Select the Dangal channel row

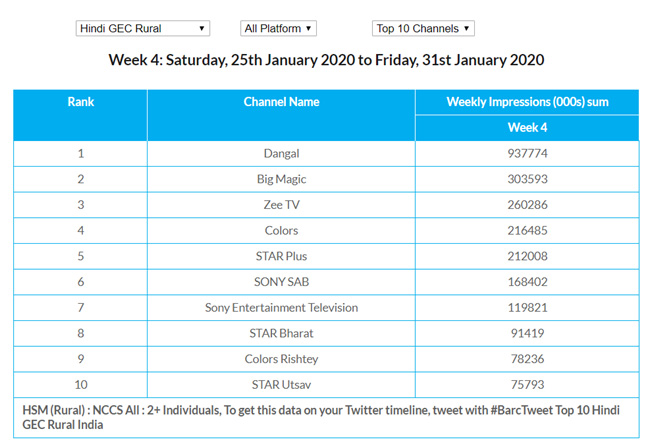(x=281, y=153)
